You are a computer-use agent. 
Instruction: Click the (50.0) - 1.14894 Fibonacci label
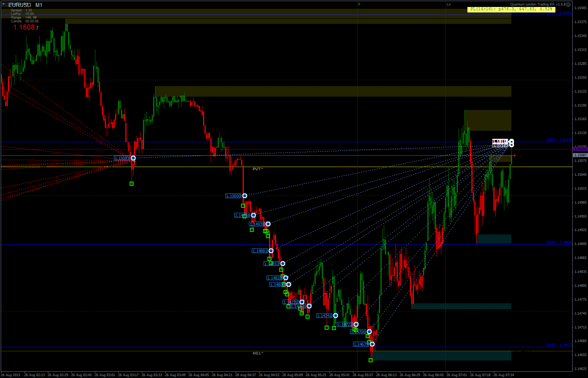[x=559, y=242]
